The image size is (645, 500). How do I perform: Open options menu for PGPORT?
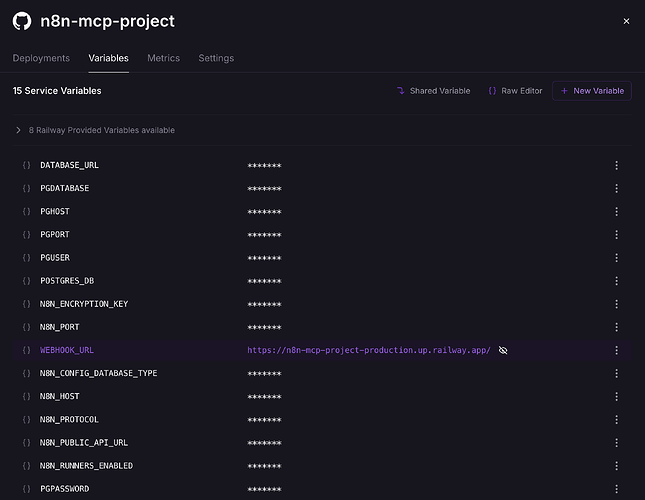coord(616,235)
